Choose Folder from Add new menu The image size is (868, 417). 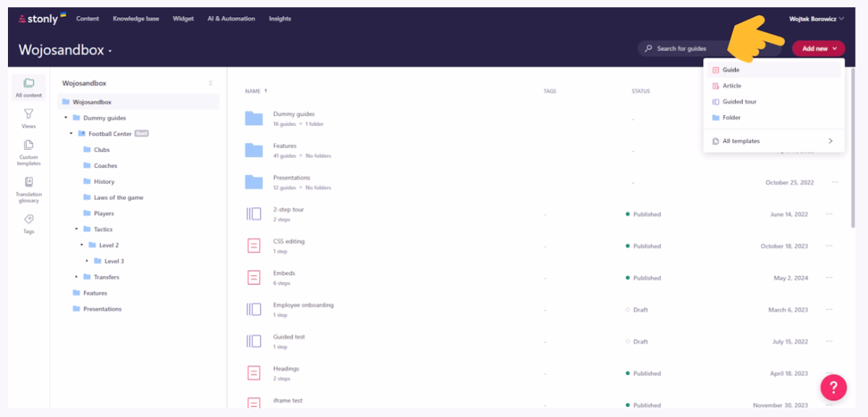(x=774, y=118)
